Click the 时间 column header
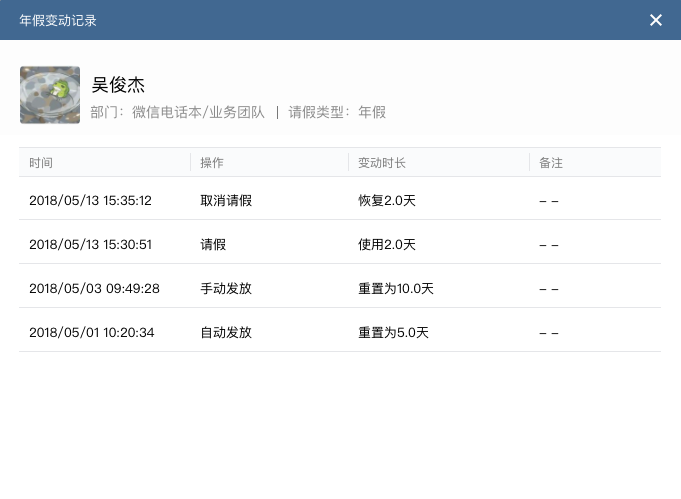The width and height of the screenshot is (681, 499). coord(41,163)
